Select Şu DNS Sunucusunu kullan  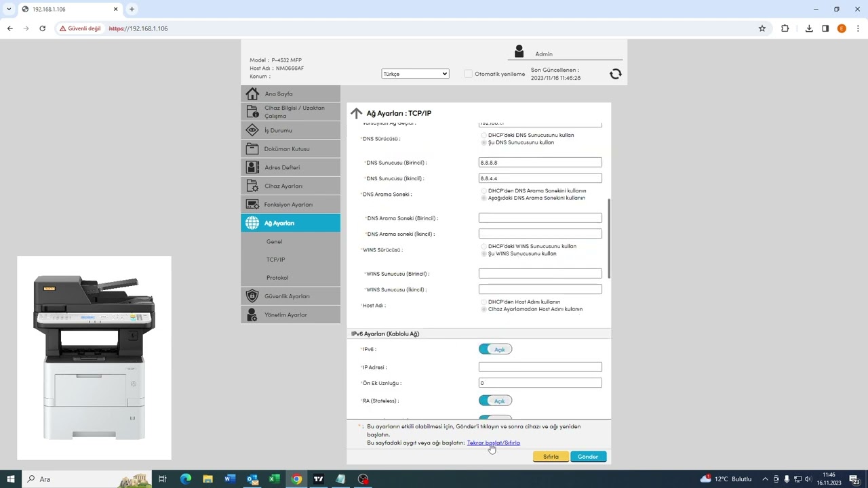click(x=484, y=142)
